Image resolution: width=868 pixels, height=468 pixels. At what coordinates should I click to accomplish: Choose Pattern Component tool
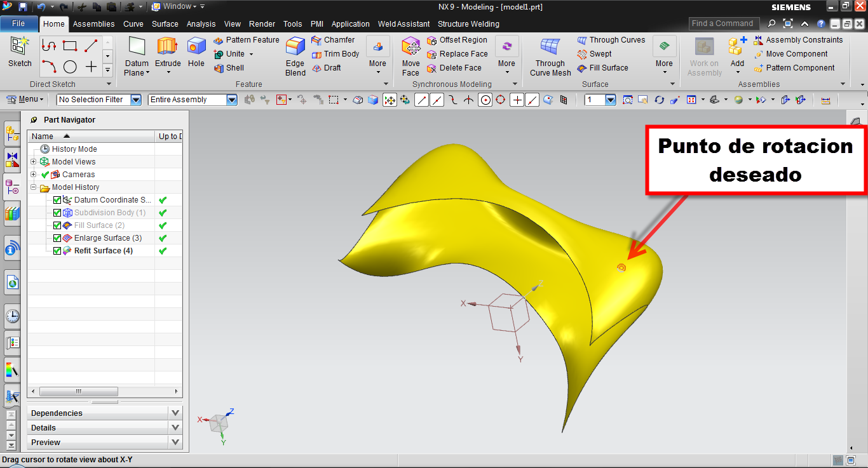pyautogui.click(x=794, y=68)
